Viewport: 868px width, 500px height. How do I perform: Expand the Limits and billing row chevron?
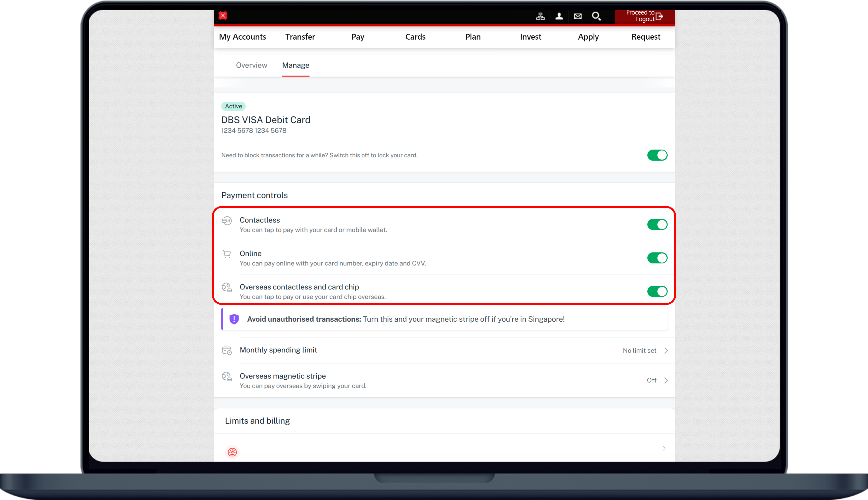point(664,448)
